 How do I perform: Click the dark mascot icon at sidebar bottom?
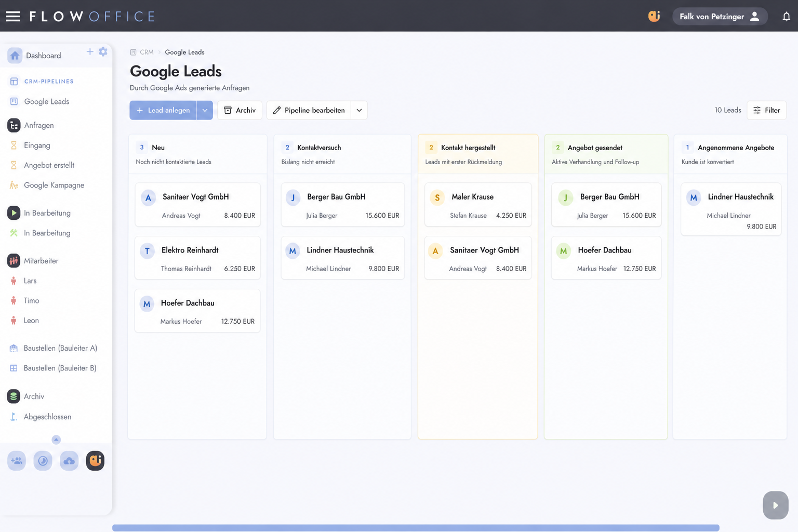(x=95, y=461)
